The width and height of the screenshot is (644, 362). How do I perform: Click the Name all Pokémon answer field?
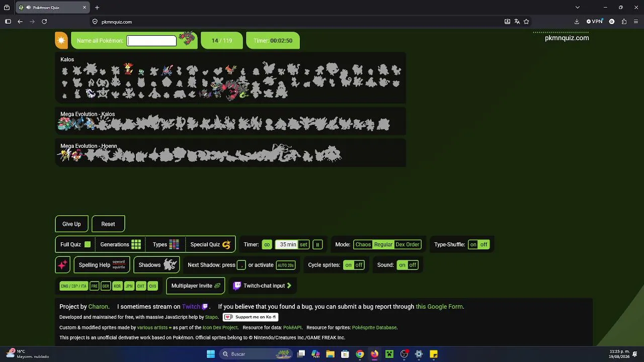click(x=152, y=41)
